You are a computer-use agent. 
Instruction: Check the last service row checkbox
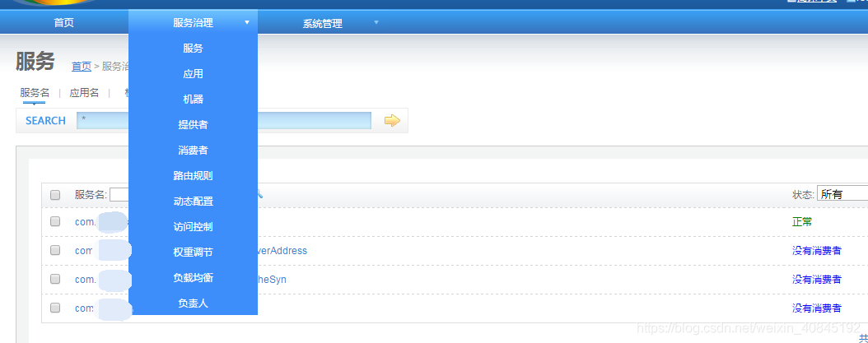[x=55, y=308]
